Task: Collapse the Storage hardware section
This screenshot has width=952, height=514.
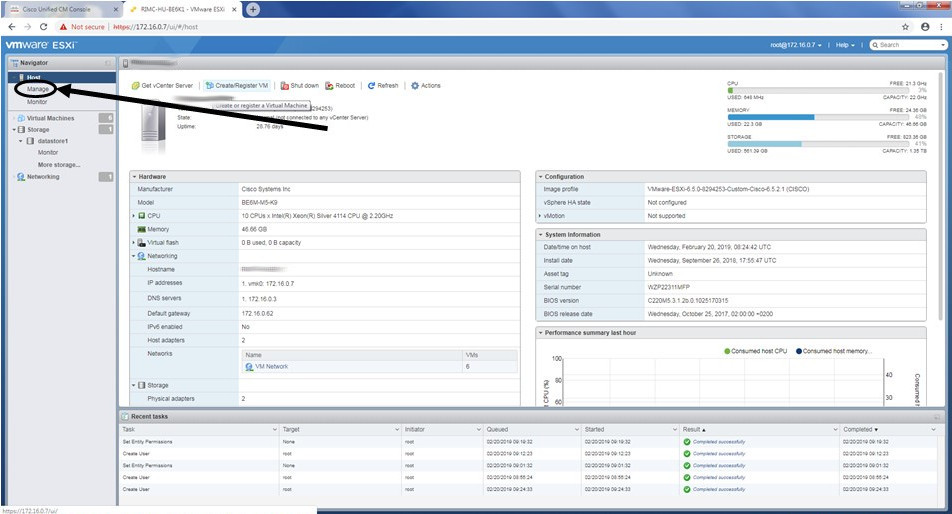Action: [134, 385]
